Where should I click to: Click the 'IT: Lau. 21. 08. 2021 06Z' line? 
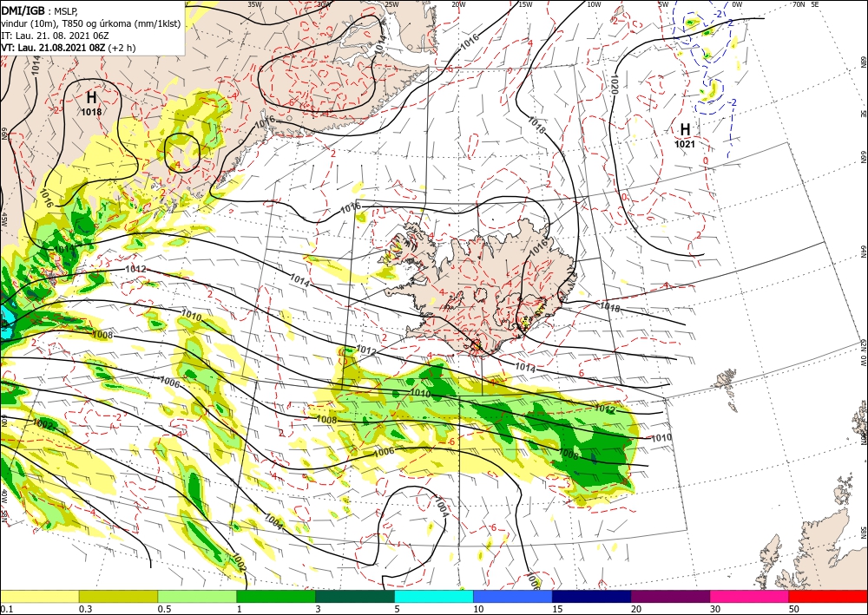[55, 36]
